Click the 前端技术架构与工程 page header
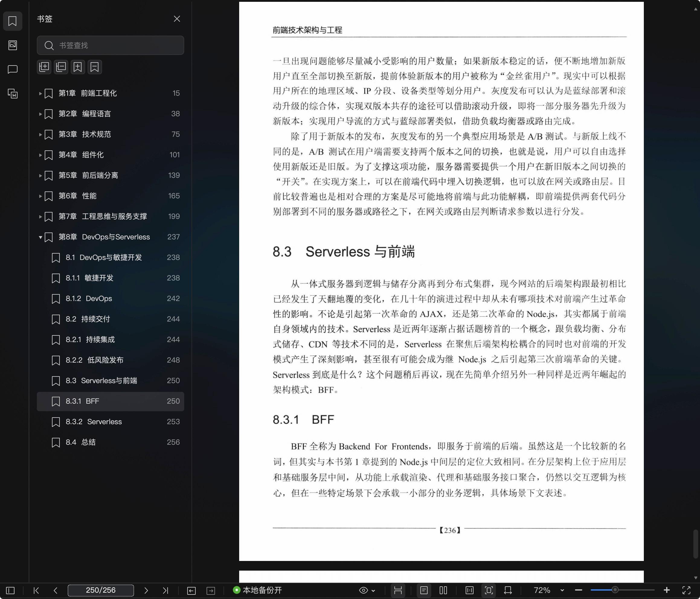The image size is (700, 599). coord(307,30)
